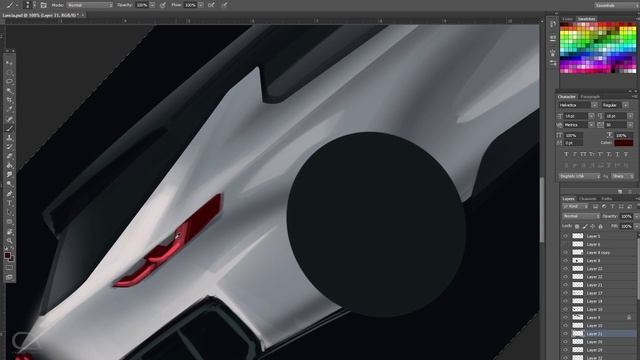Screen dimensions: 640x360
Task: Filter layers for type layers
Action: (612, 207)
